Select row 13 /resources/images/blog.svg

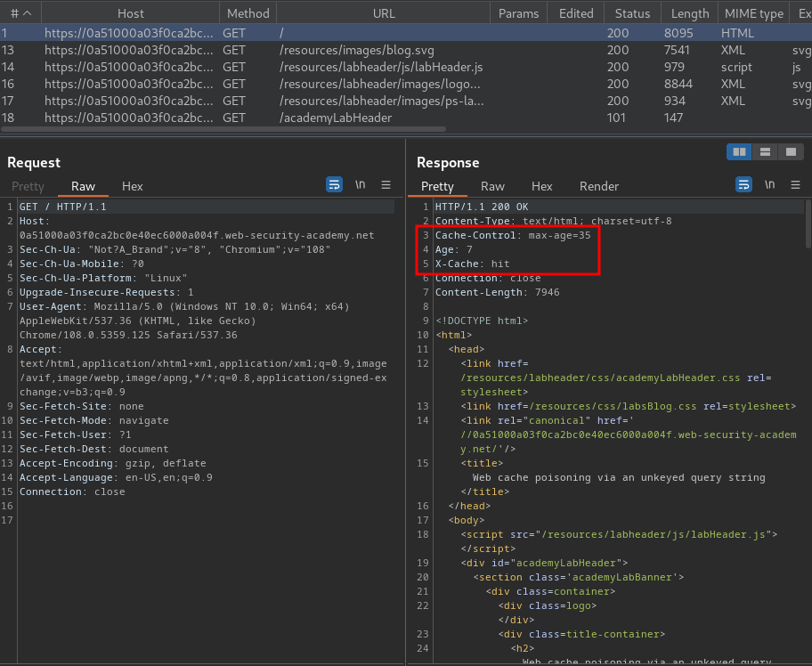[x=406, y=50]
